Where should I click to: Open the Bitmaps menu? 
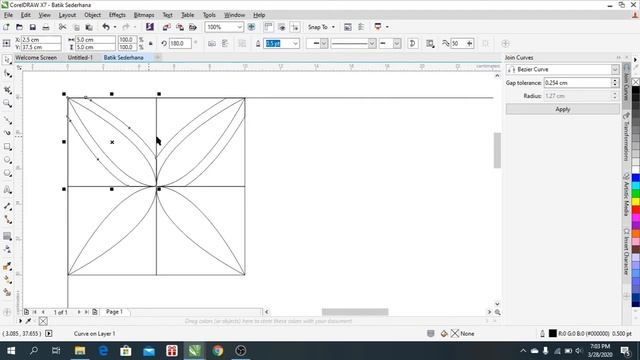(144, 15)
